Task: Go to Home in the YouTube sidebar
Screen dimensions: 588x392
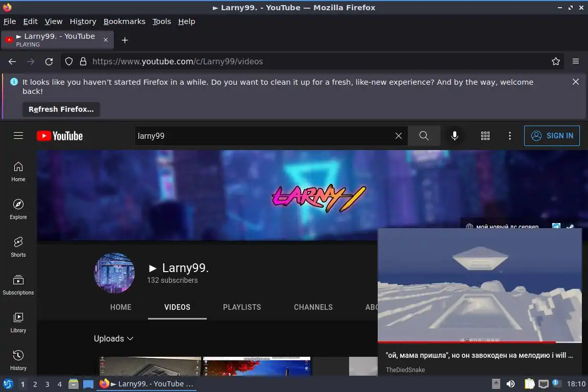Action: click(18, 172)
